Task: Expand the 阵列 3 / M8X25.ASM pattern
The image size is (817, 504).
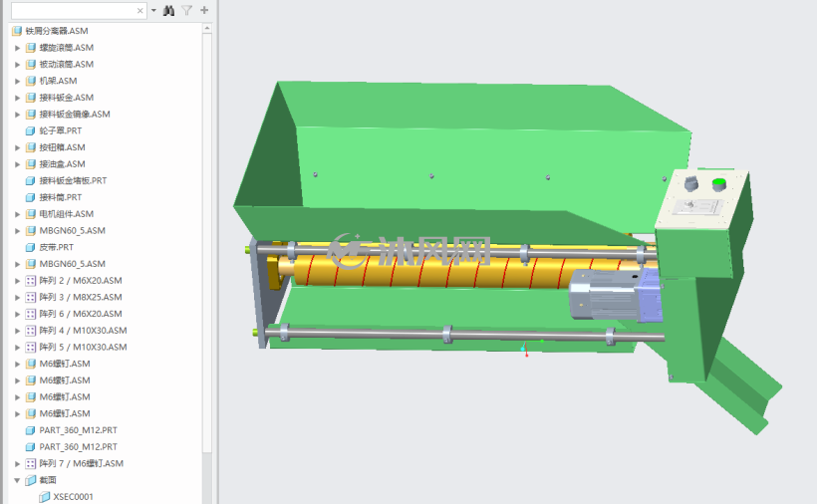Action: (x=17, y=298)
